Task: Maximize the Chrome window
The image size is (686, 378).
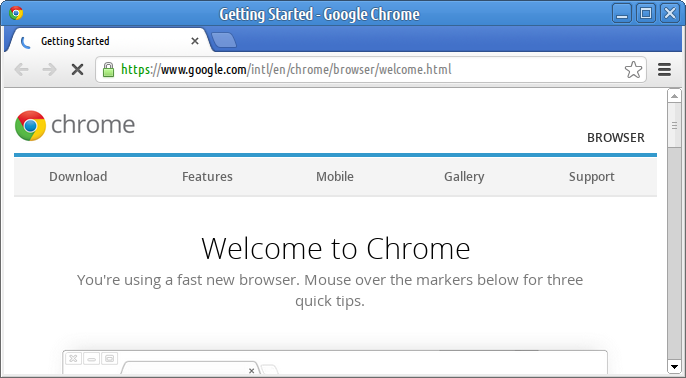Action: coord(646,13)
